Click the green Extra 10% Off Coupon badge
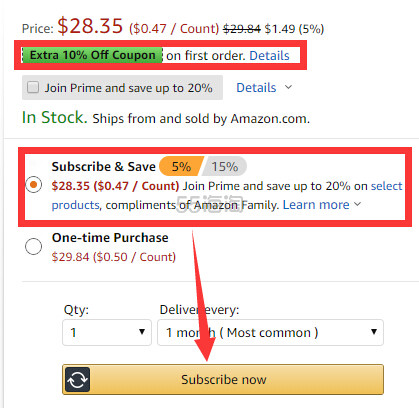Screen dimensions: 419x408 point(92,55)
